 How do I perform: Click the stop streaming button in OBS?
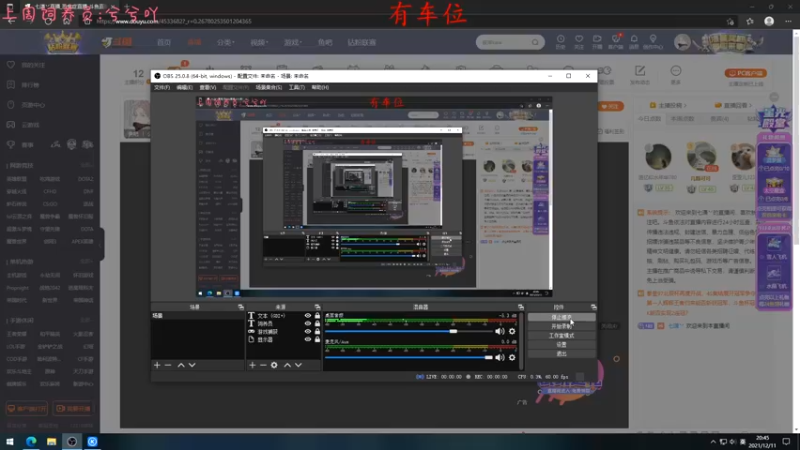pyautogui.click(x=561, y=317)
